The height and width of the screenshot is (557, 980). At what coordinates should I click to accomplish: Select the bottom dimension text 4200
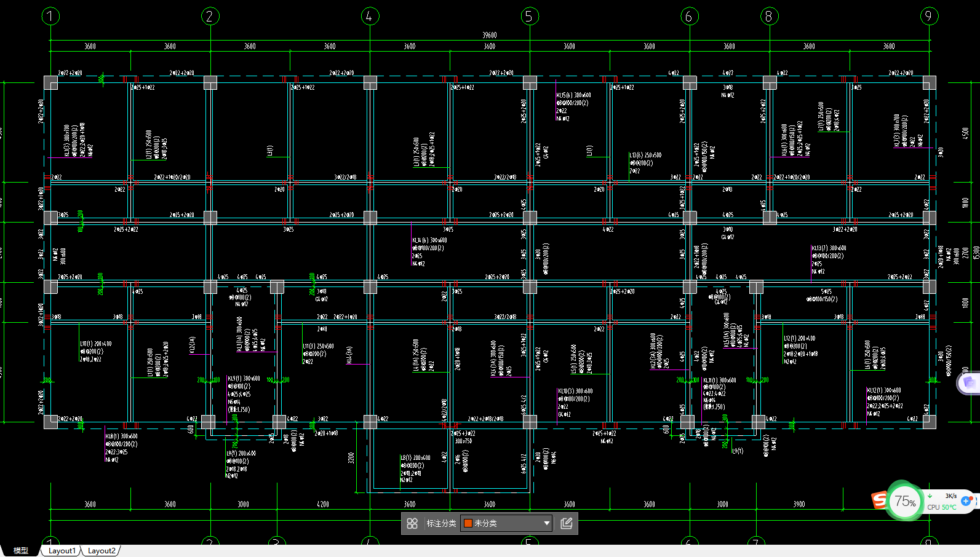coord(323,504)
